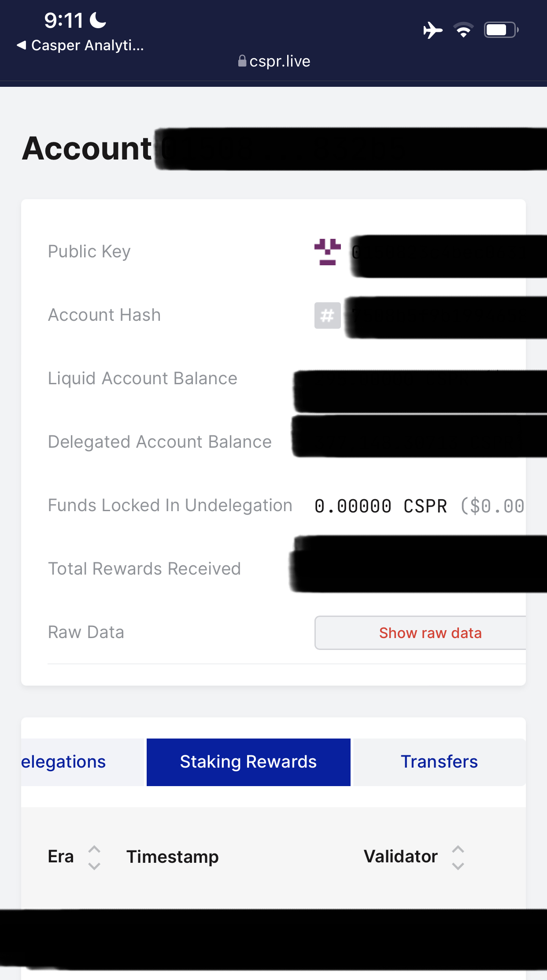Click the purple Public Key identicon

pyautogui.click(x=327, y=252)
